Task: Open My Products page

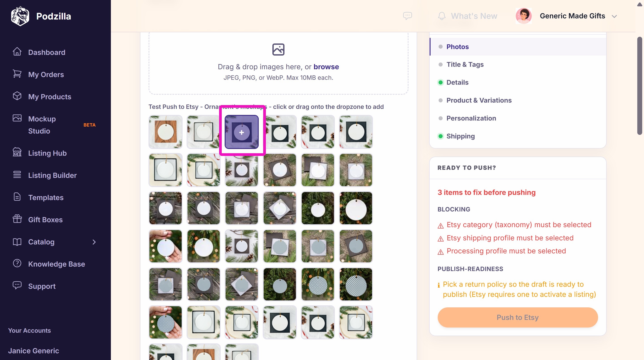Action: [x=50, y=97]
